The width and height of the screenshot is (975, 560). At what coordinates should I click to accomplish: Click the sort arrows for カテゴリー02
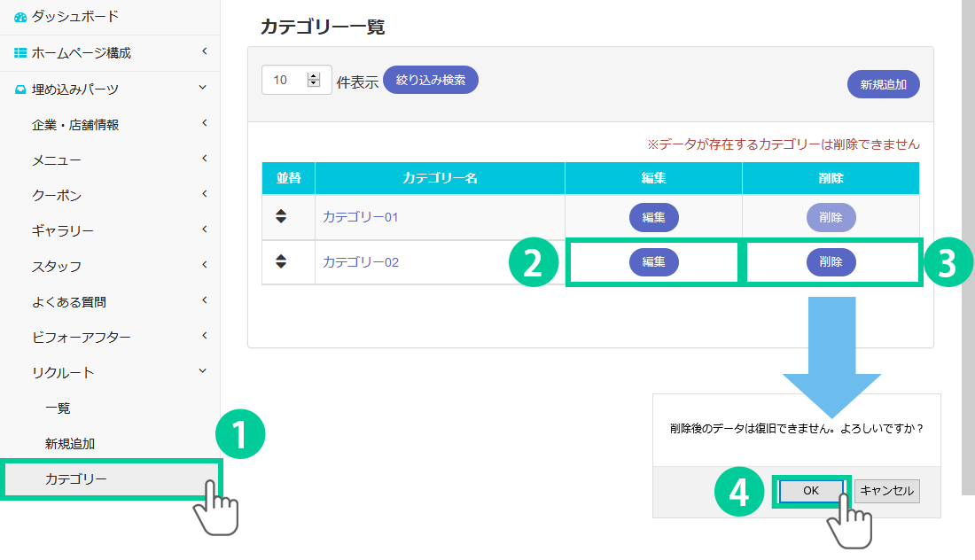[281, 261]
